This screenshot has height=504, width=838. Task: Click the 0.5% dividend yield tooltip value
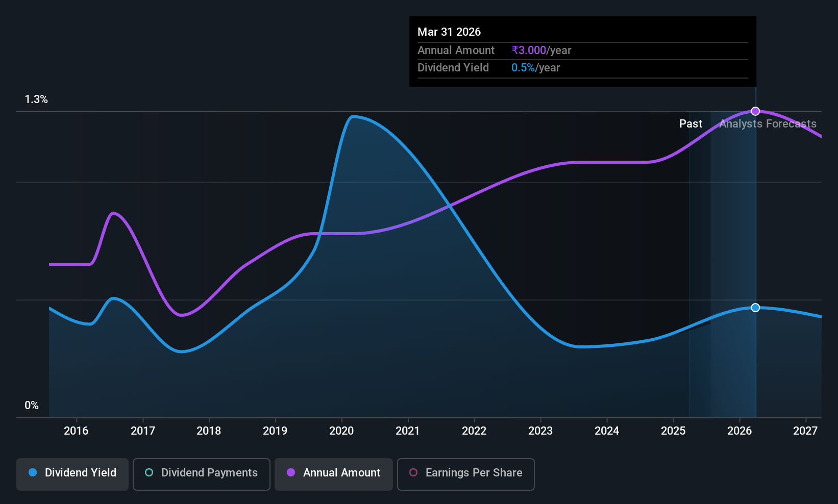tap(523, 67)
